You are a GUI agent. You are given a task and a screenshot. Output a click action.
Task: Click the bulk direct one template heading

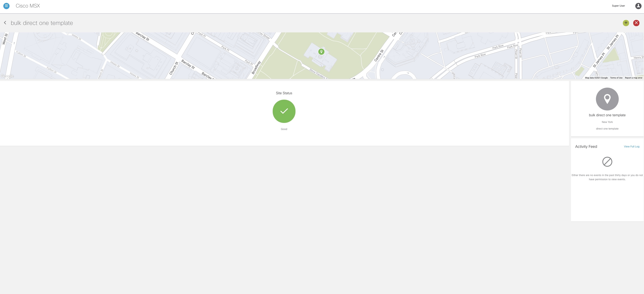(x=42, y=23)
